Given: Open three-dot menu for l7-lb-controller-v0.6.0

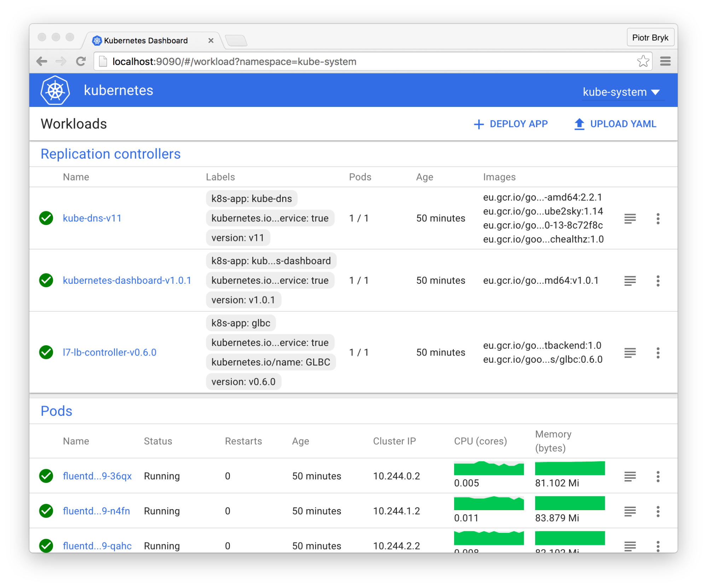Looking at the screenshot, I should click(x=657, y=353).
